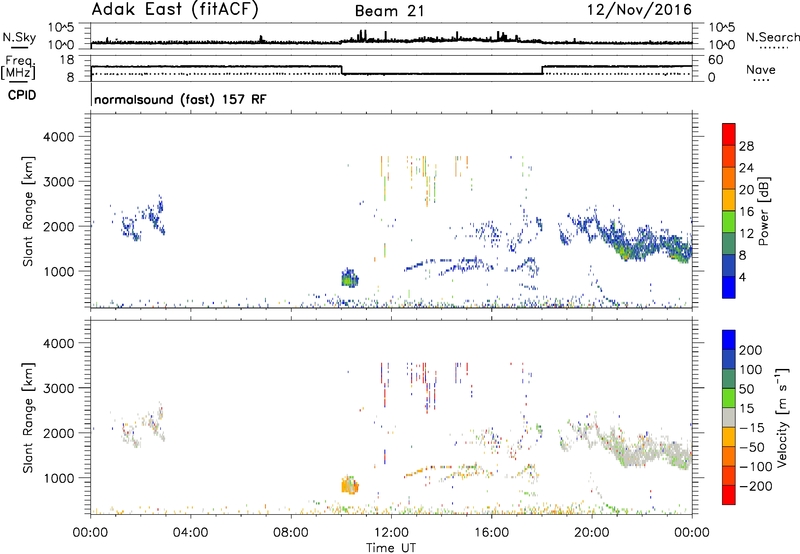Click the "N.Sky" legend label
The height and width of the screenshot is (554, 800).
click(x=19, y=37)
